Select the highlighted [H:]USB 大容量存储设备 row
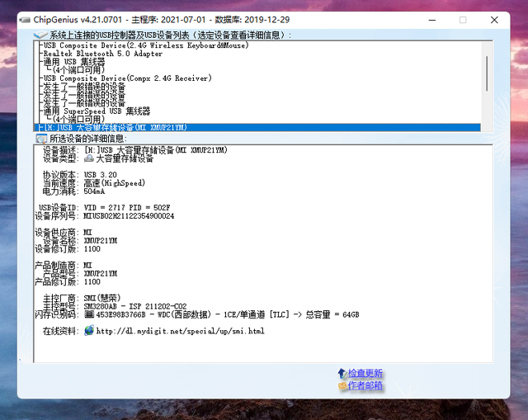Image resolution: width=528 pixels, height=420 pixels. 257,127
